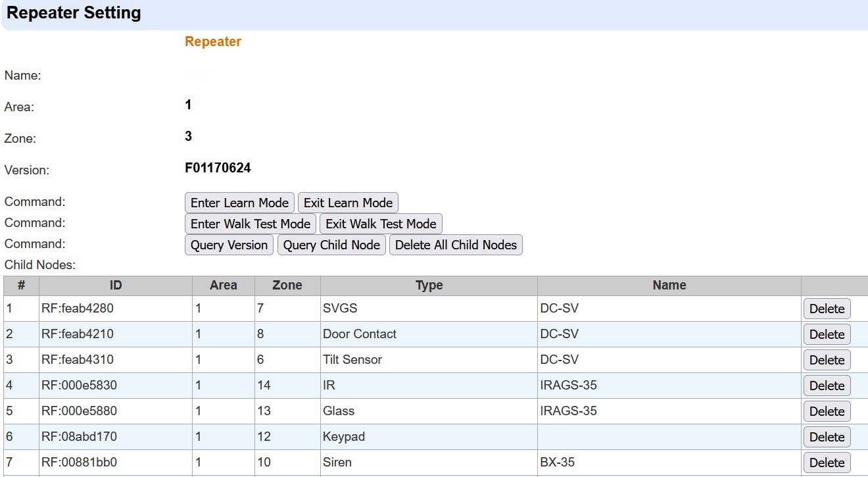Click the Enter Learn Mode button
868x477 pixels.
pyautogui.click(x=239, y=203)
